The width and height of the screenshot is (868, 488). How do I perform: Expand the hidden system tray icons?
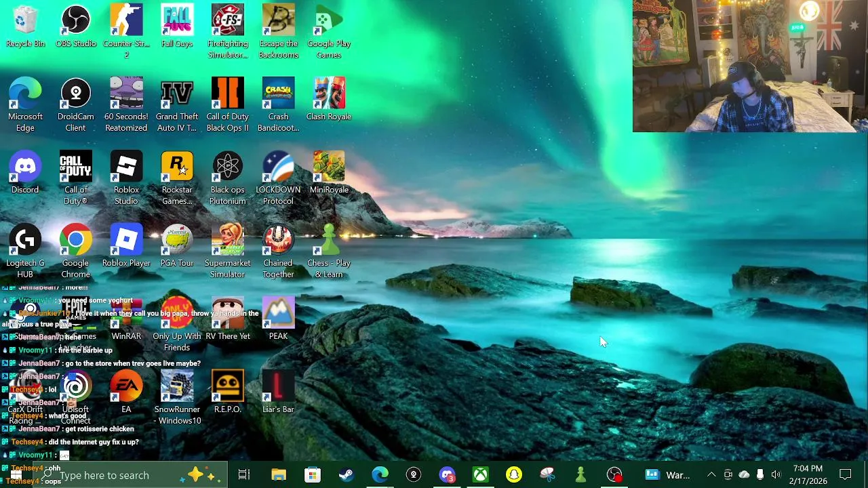(x=711, y=475)
